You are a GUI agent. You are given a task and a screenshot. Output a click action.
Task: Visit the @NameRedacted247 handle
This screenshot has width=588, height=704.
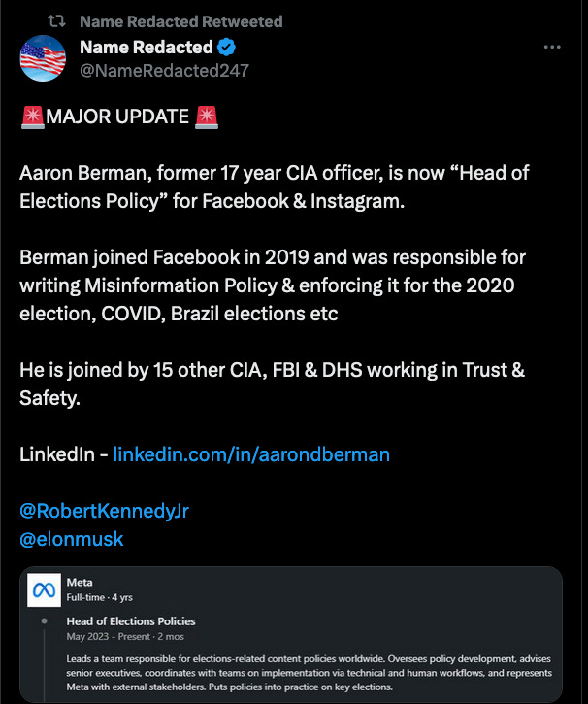(164, 70)
